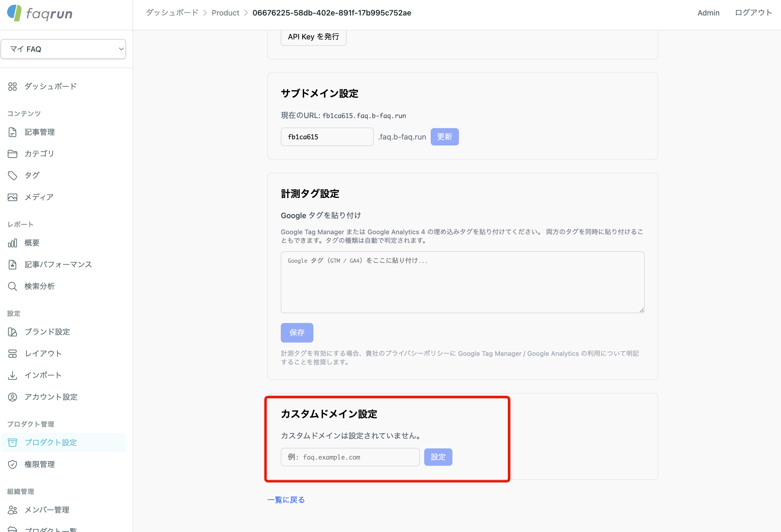781x532 pixels.
Task: Click the ダッシュボード grid icon in sidebar
Action: [12, 87]
